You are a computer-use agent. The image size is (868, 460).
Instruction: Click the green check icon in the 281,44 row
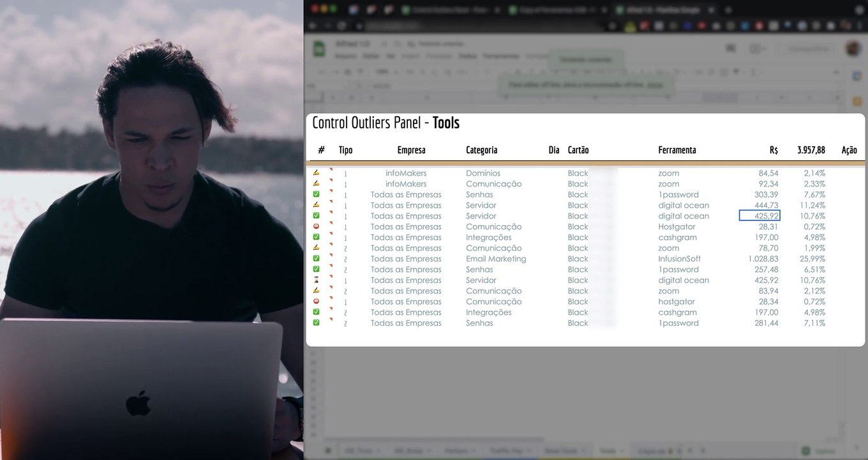coord(316,323)
